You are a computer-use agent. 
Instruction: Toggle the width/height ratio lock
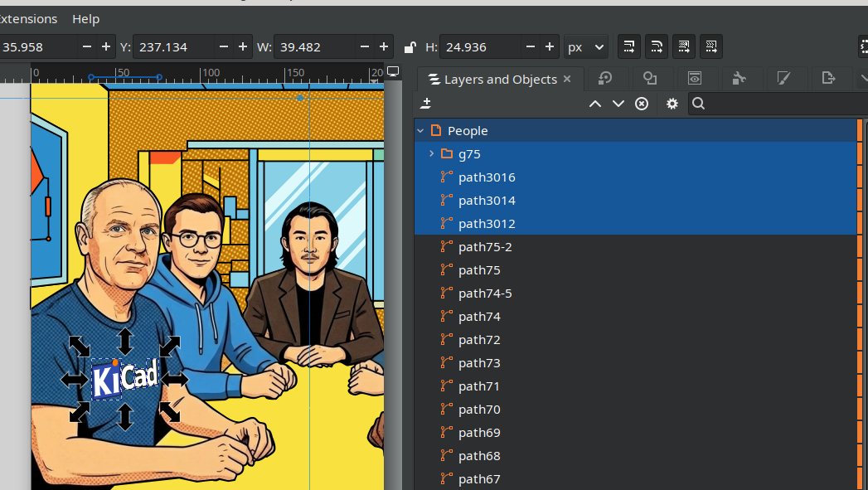click(x=410, y=47)
